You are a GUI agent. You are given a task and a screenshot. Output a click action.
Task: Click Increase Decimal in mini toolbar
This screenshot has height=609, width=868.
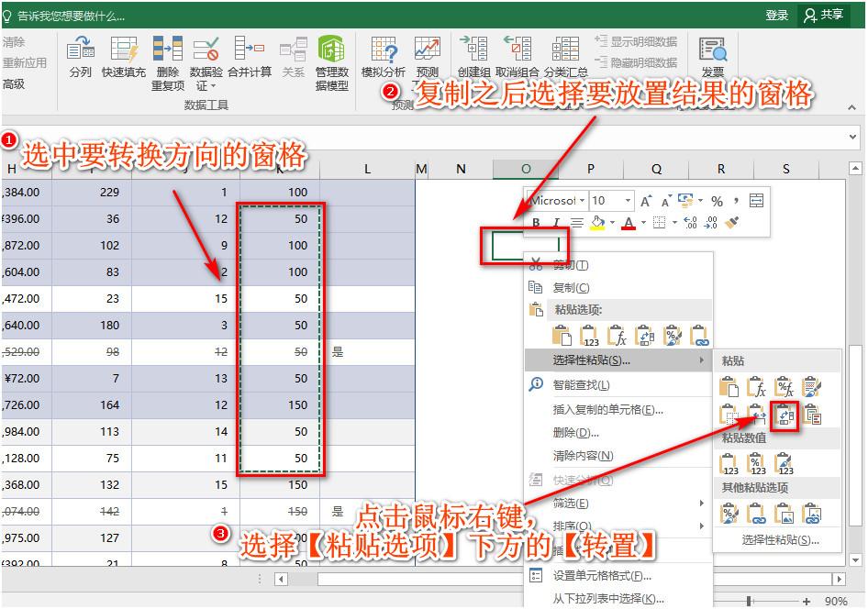(x=690, y=222)
